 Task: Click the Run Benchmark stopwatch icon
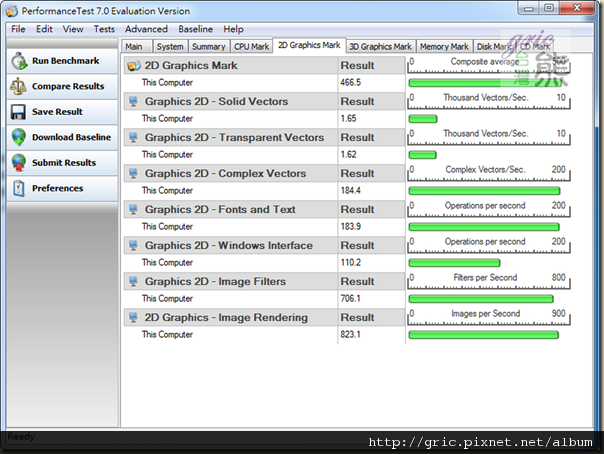pos(19,61)
